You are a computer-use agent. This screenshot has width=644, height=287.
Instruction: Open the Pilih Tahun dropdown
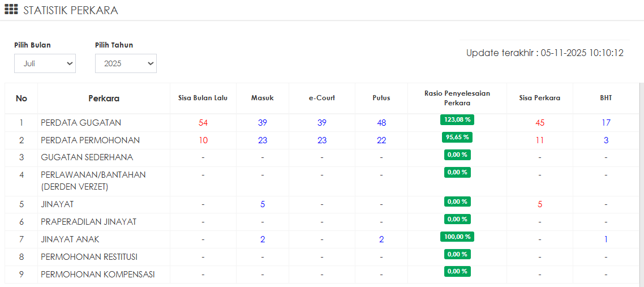click(x=126, y=64)
